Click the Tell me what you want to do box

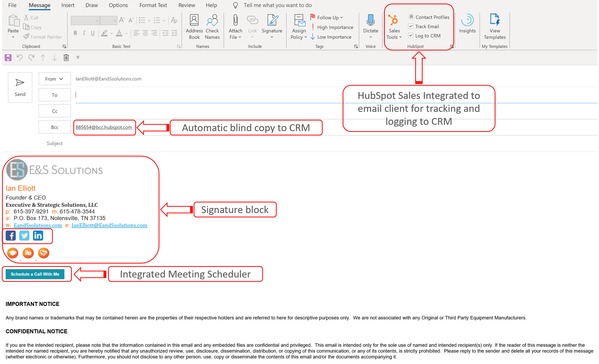(x=278, y=5)
